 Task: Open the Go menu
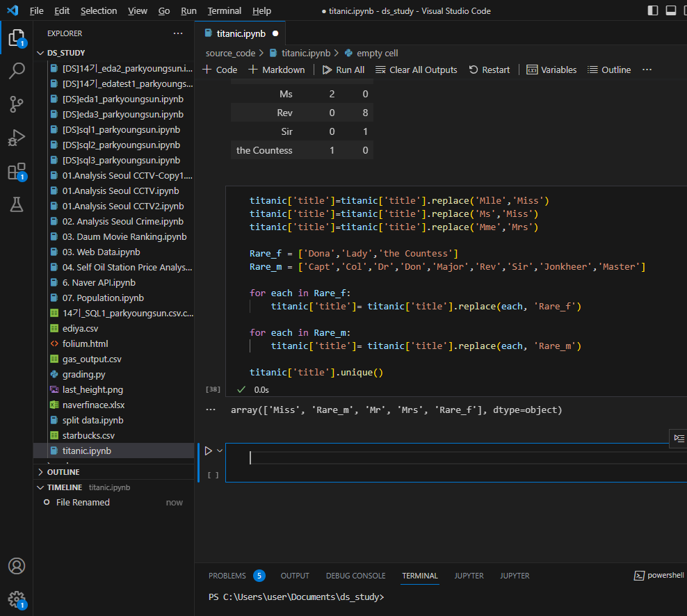click(x=164, y=10)
